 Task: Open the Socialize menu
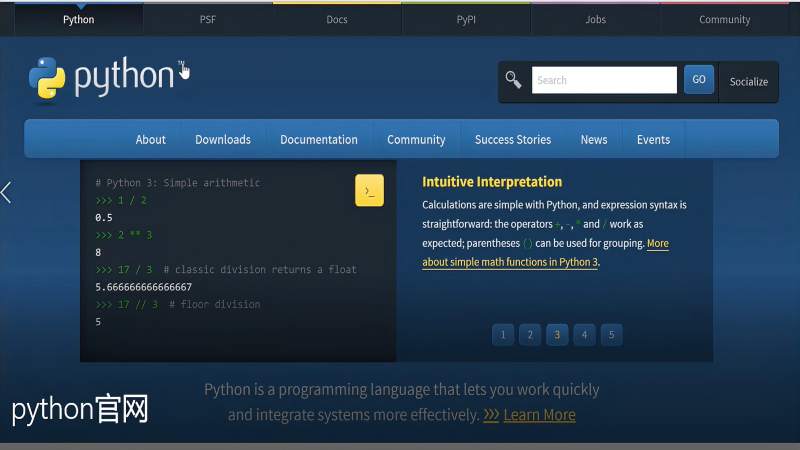[748, 82]
